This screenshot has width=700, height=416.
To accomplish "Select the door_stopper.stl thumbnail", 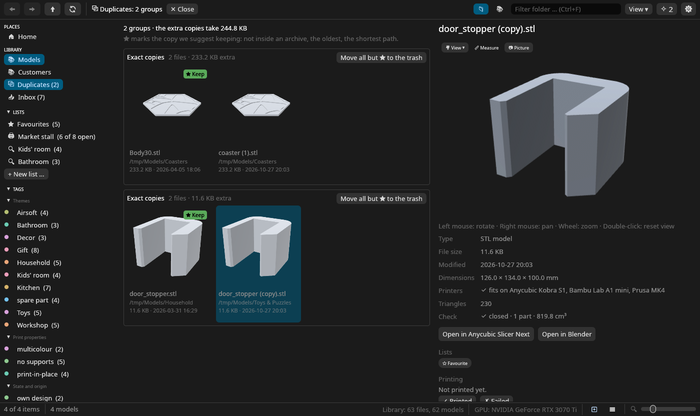I will tap(168, 246).
